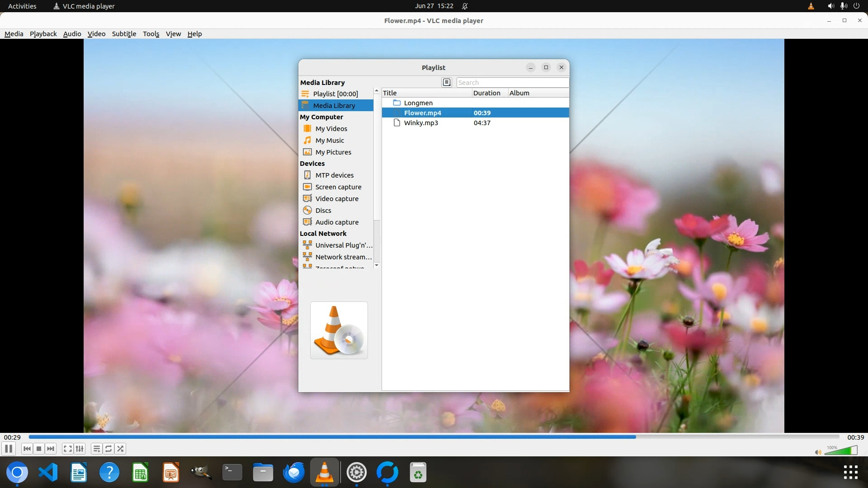Toggle loop playback mode
This screenshot has width=868, height=488.
[108, 449]
